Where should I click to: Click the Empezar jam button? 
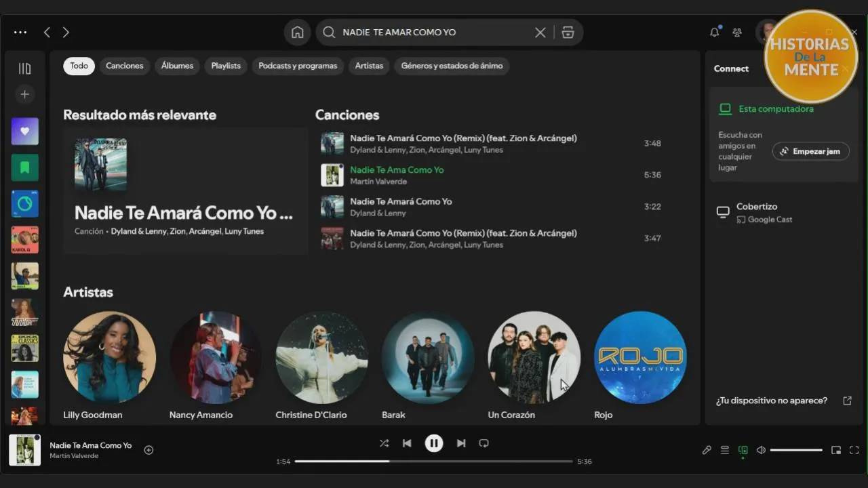810,151
